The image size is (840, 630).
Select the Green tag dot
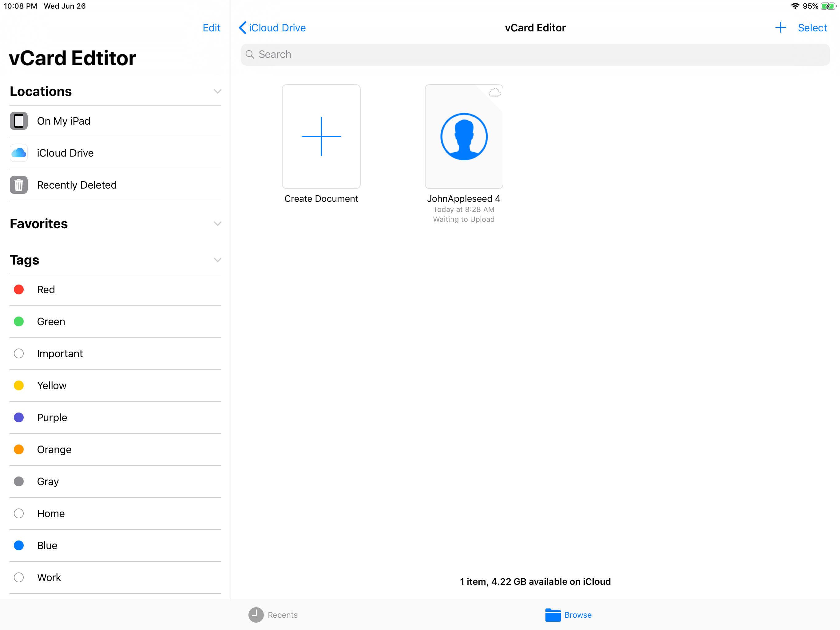(19, 321)
